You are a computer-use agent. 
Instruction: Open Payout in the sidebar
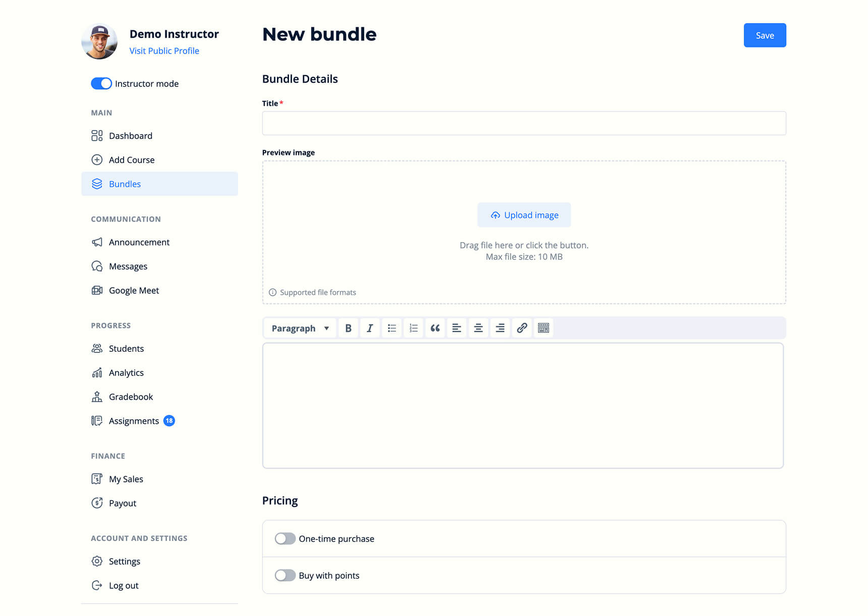coord(159,503)
